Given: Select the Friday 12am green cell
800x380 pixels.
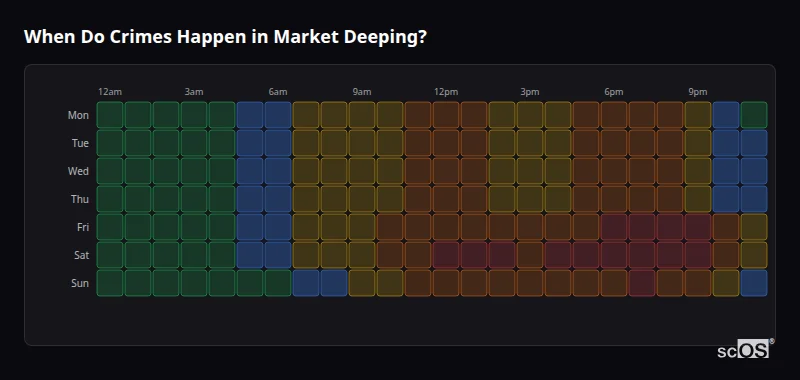Looking at the screenshot, I should (x=110, y=227).
